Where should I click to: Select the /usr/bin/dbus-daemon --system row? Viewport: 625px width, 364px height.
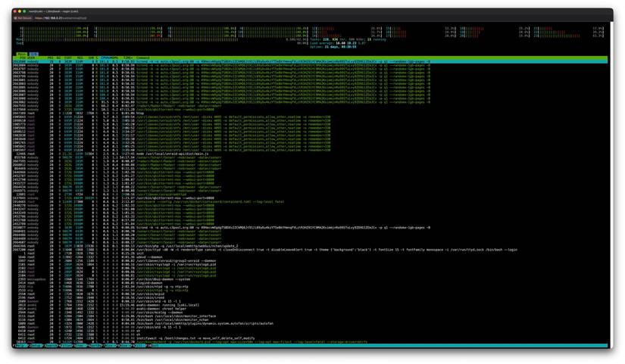tap(309, 279)
